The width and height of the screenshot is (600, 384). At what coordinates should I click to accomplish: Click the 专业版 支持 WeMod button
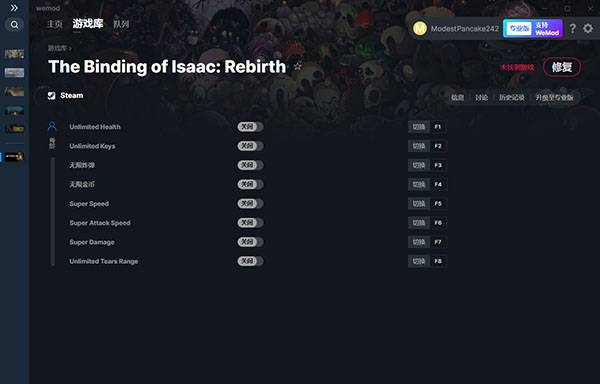532,29
